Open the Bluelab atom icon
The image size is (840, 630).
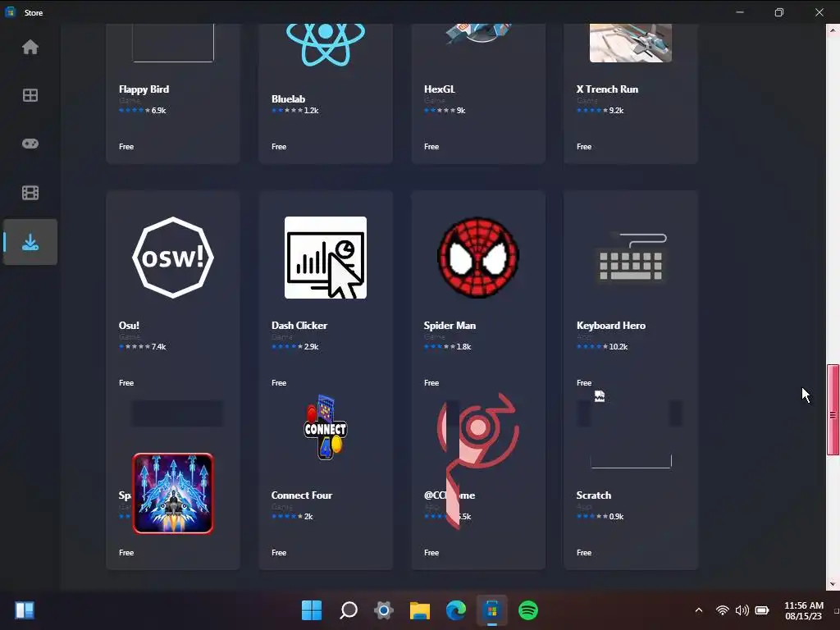(x=325, y=45)
